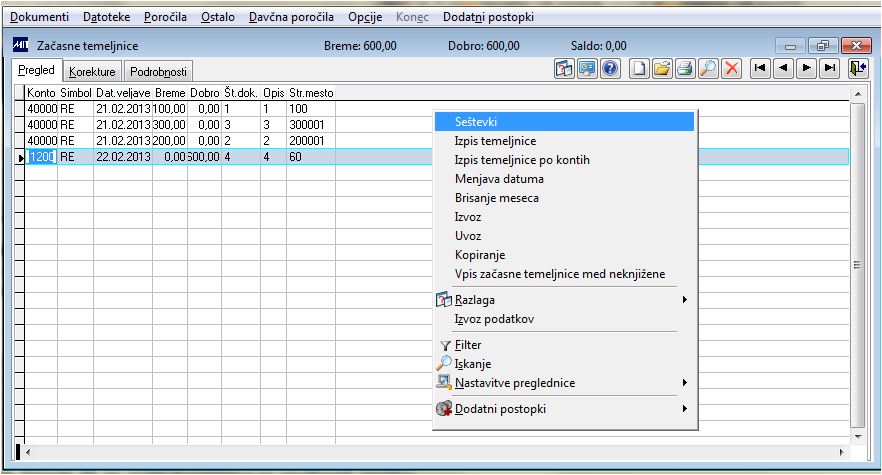
Task: Click the row selector of first table row
Action: point(20,109)
